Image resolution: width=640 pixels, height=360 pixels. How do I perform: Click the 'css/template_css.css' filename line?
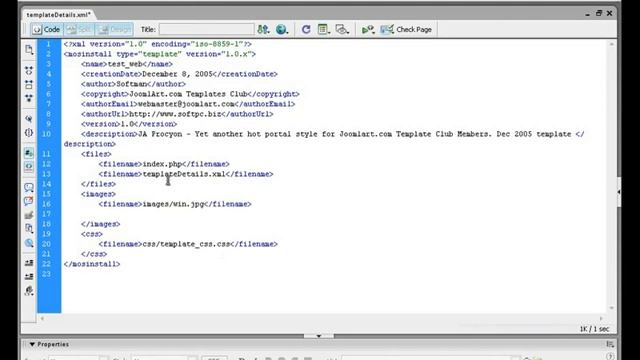point(188,244)
